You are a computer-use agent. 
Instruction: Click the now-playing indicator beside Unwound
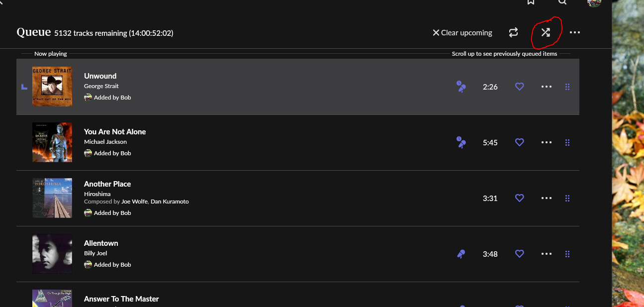(24, 87)
